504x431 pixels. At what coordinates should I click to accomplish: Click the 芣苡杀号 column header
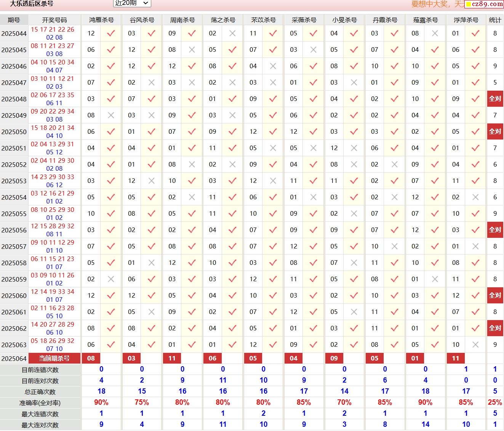264,20
